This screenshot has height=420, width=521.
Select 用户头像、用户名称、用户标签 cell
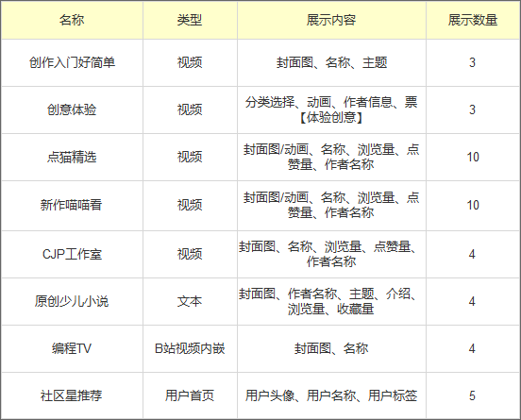point(331,395)
